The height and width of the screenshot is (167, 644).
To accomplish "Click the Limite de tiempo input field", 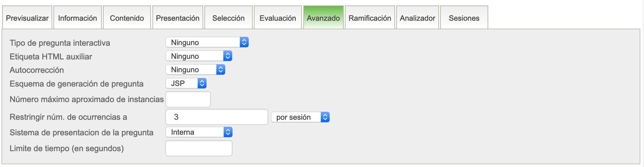I will pos(199,148).
